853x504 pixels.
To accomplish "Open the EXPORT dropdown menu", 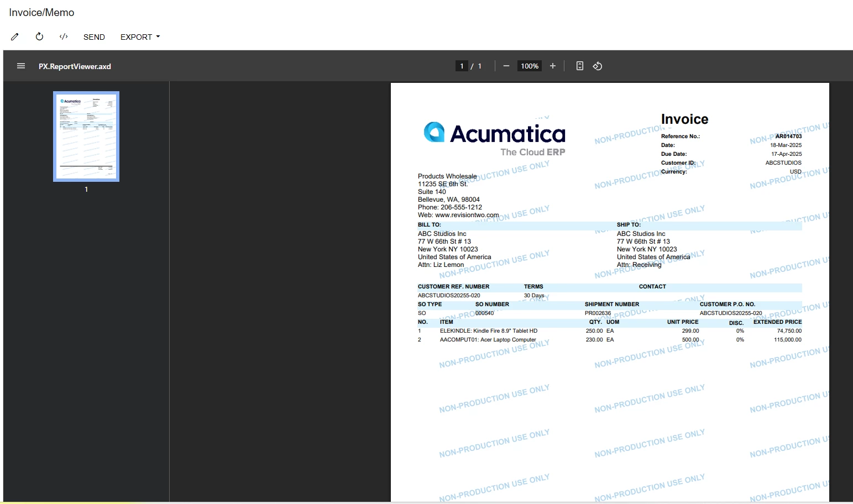I will click(x=140, y=37).
